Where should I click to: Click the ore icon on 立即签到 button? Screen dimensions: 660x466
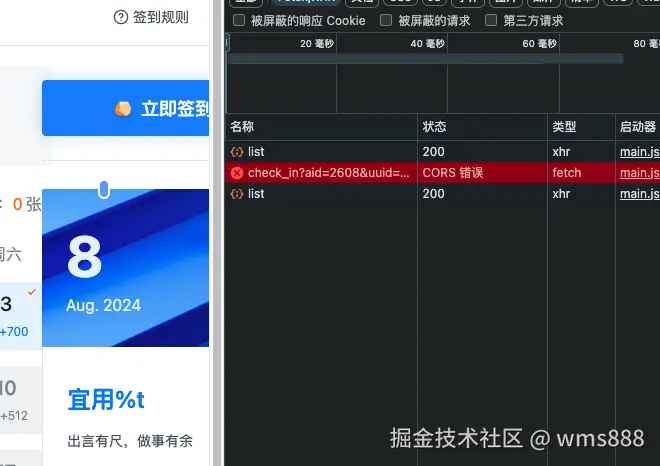coord(123,109)
